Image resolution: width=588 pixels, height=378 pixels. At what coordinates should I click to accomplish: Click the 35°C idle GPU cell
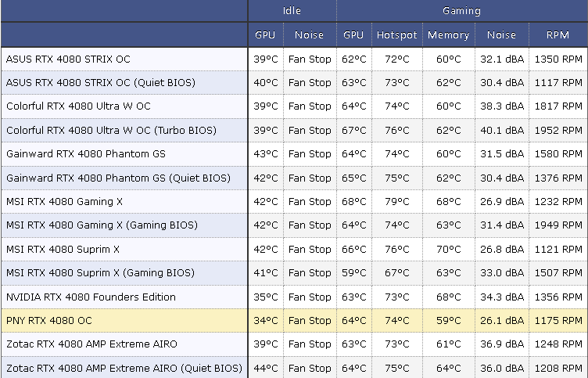click(266, 297)
